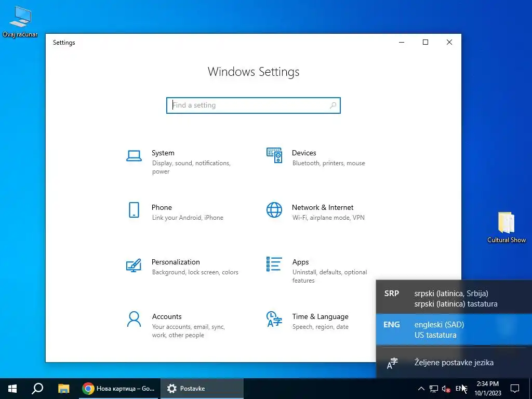This screenshot has width=532, height=399.
Task: Maximize the Settings window
Action: tap(425, 42)
